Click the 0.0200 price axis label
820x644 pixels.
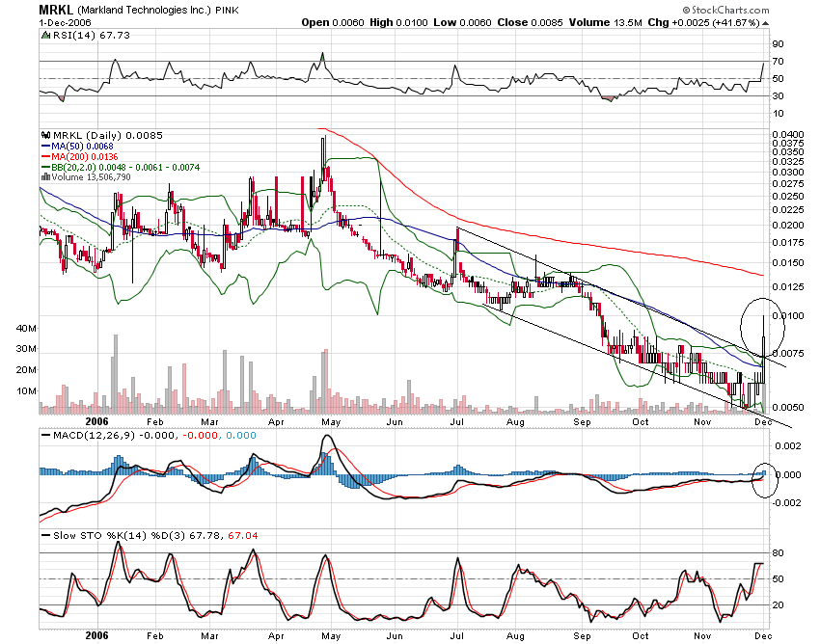788,226
